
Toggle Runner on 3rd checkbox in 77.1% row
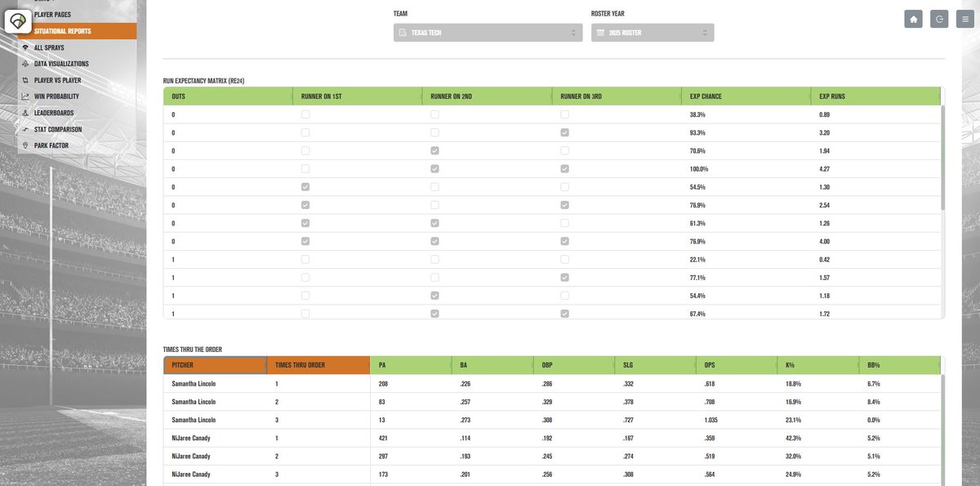[564, 277]
